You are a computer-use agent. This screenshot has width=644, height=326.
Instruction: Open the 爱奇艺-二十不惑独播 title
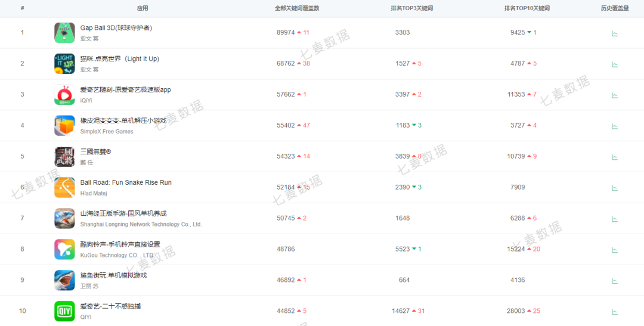[111, 306]
